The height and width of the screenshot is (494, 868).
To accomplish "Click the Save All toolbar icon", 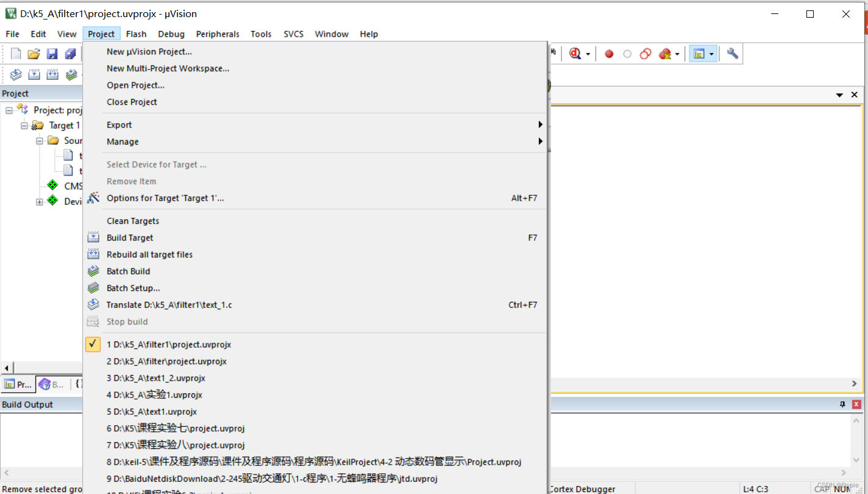I will [x=71, y=54].
